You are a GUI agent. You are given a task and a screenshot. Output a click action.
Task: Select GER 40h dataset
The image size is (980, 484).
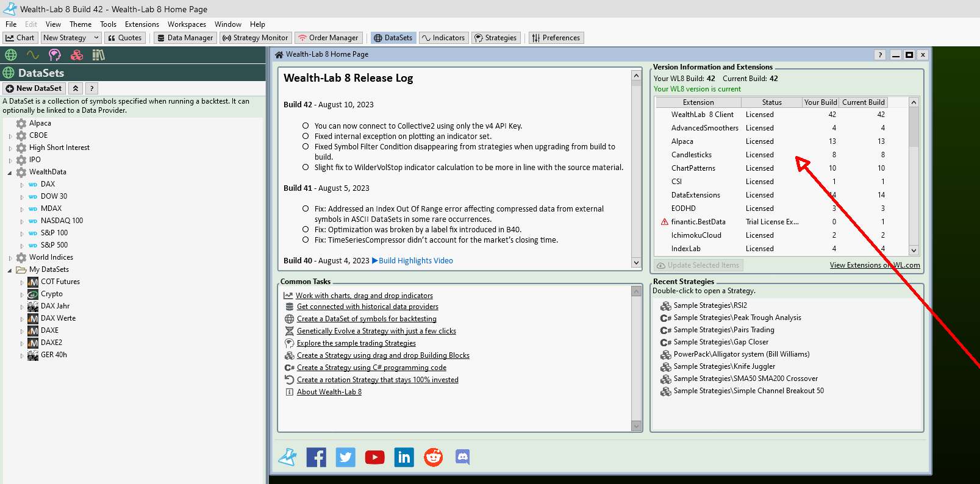click(x=54, y=355)
